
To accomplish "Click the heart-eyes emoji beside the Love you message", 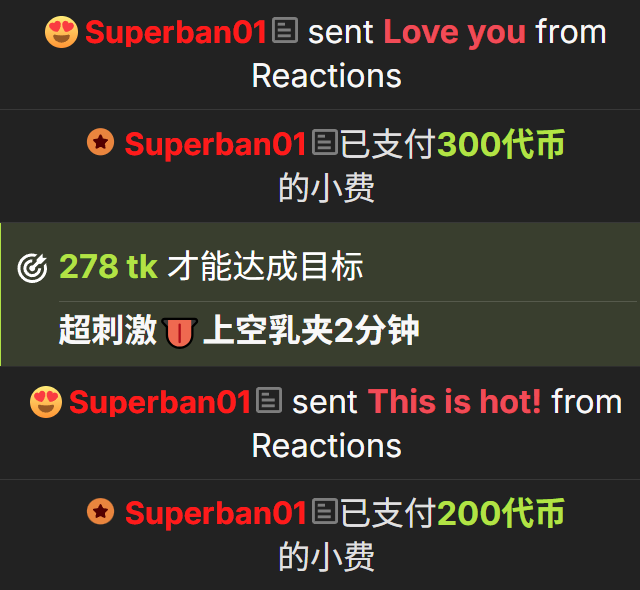I will [61, 32].
